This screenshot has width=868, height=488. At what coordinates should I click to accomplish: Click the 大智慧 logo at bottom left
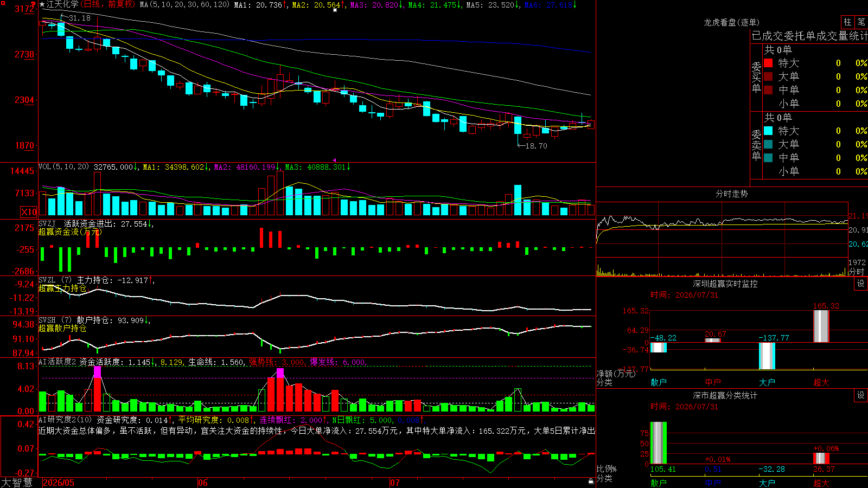tap(17, 483)
